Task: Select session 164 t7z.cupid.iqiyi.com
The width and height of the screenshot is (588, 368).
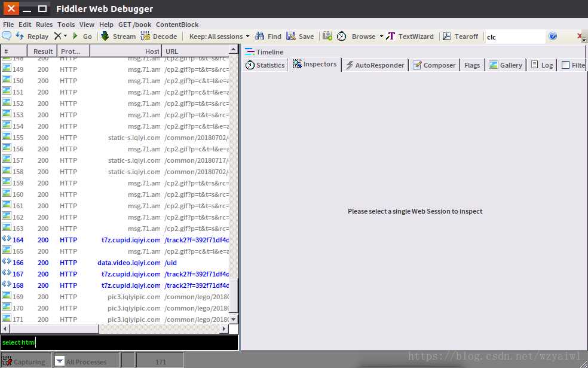Action: coord(115,239)
